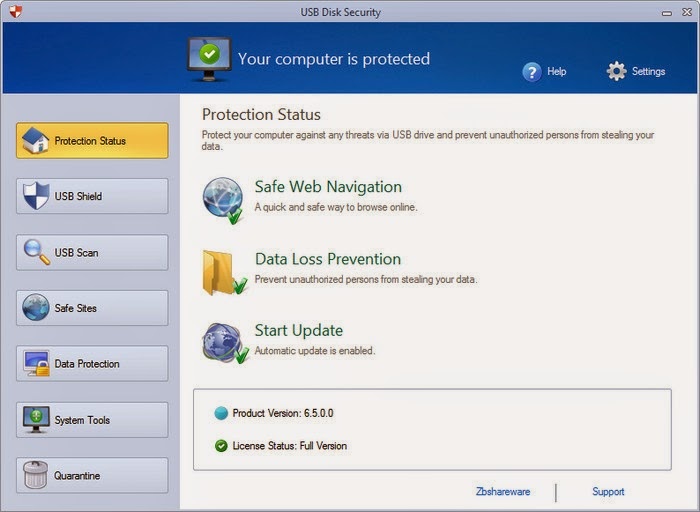This screenshot has width=700, height=512.
Task: Click 'Prevent unauthorized persons from stealing your data.' line
Action: coord(366,279)
